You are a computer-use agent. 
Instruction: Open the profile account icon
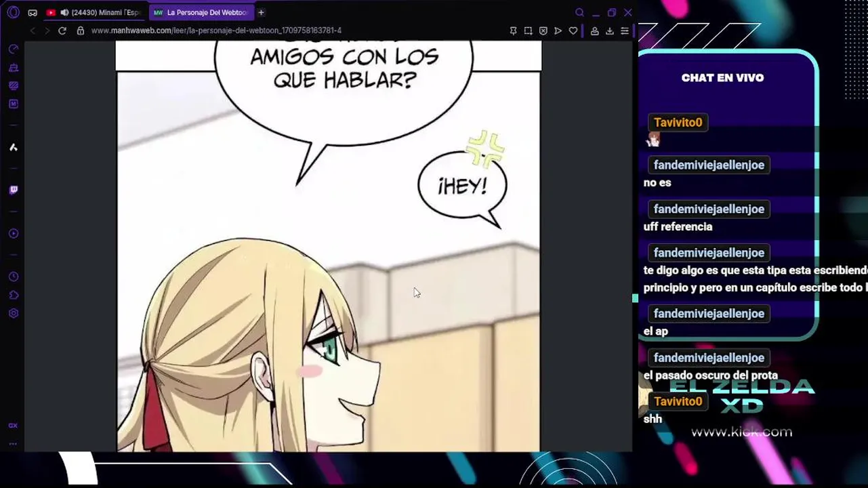point(594,30)
